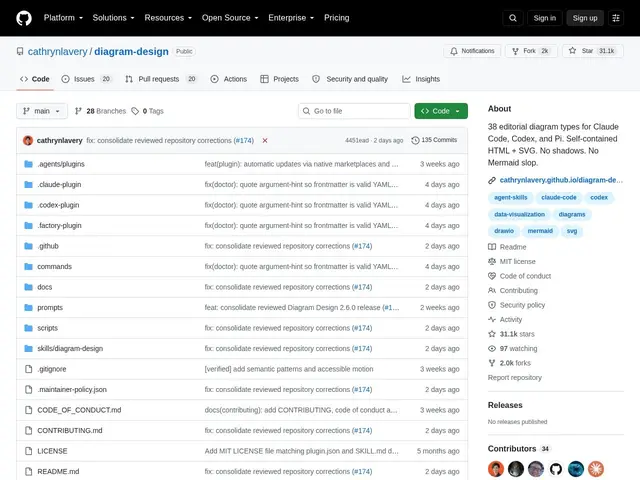The height and width of the screenshot is (480, 640).
Task: Select the claude-code topic tag
Action: 559,198
